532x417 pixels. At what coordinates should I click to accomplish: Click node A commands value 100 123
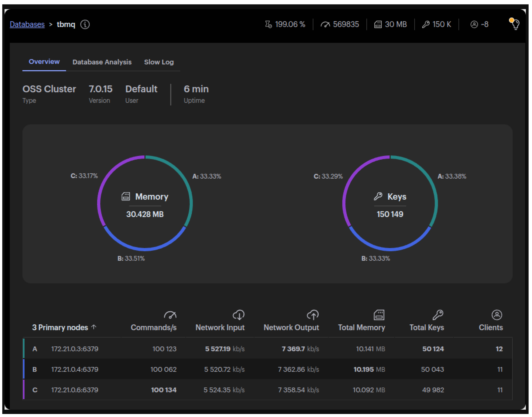click(164, 349)
